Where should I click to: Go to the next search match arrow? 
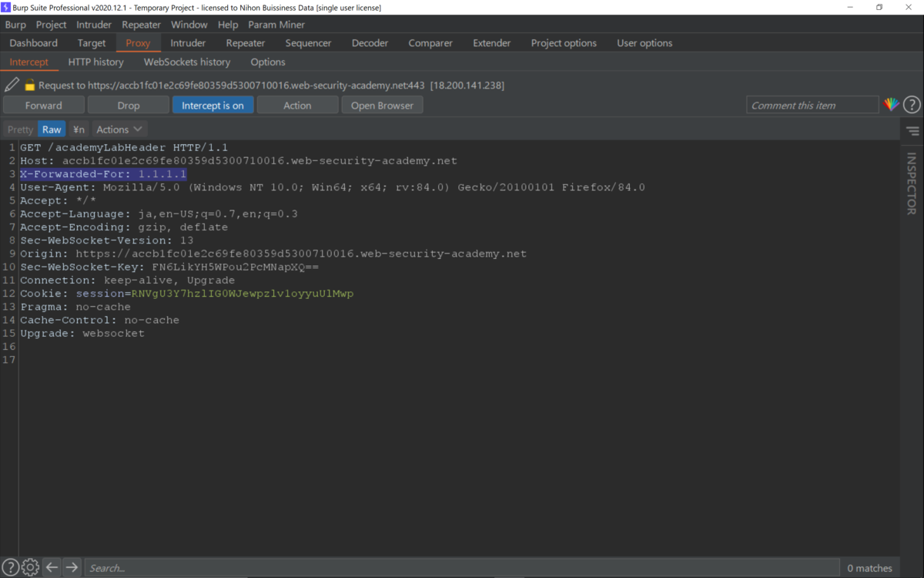(72, 568)
